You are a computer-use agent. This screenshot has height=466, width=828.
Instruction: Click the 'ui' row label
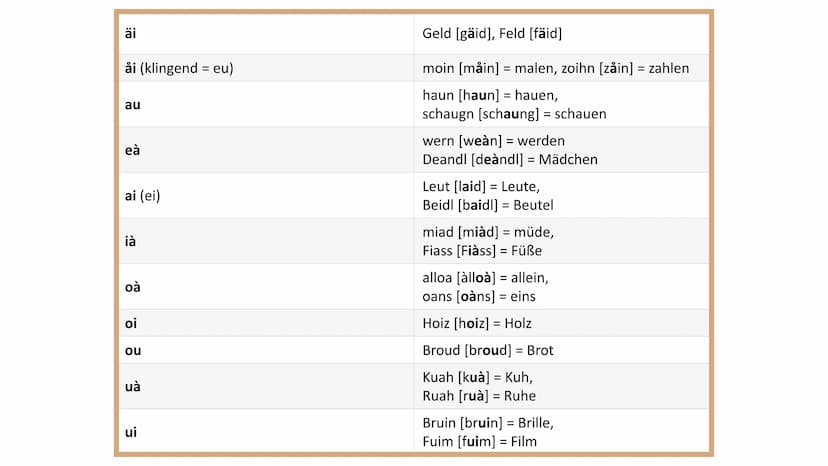[131, 432]
